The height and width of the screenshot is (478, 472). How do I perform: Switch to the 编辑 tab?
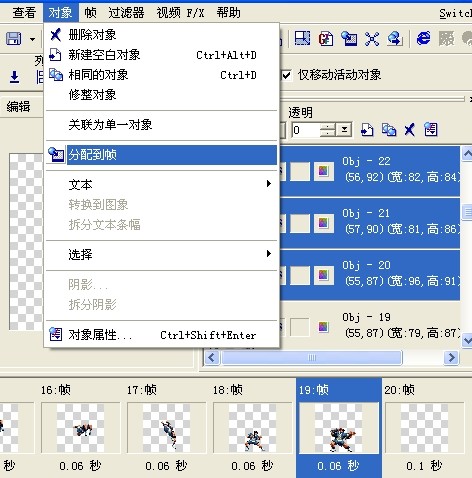pyautogui.click(x=19, y=107)
